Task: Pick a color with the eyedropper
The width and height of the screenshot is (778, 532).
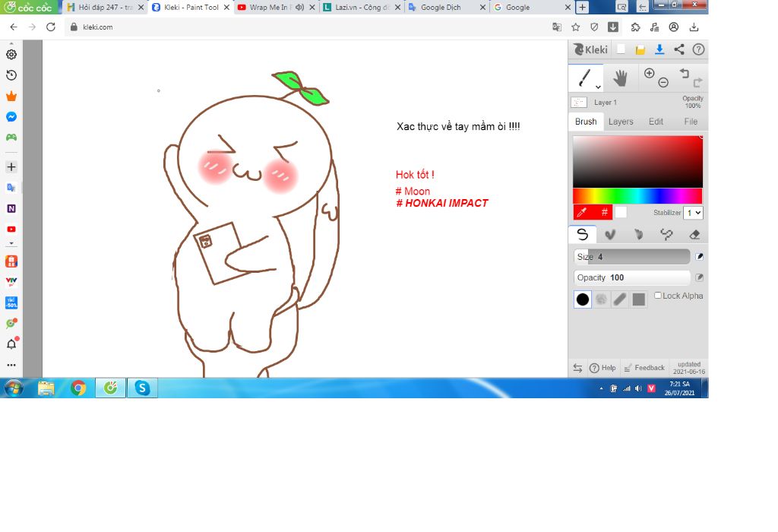Action: [583, 212]
